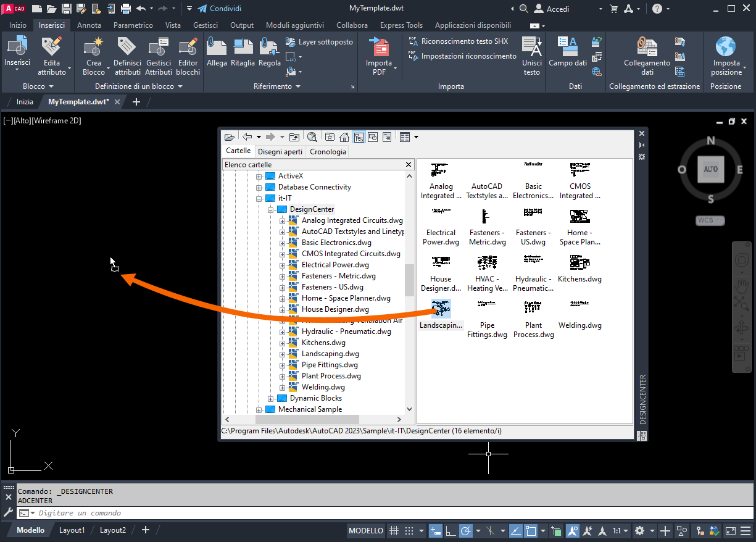Collapse the DesignCenter folder in tree
This screenshot has width=756, height=542.
coord(271,209)
